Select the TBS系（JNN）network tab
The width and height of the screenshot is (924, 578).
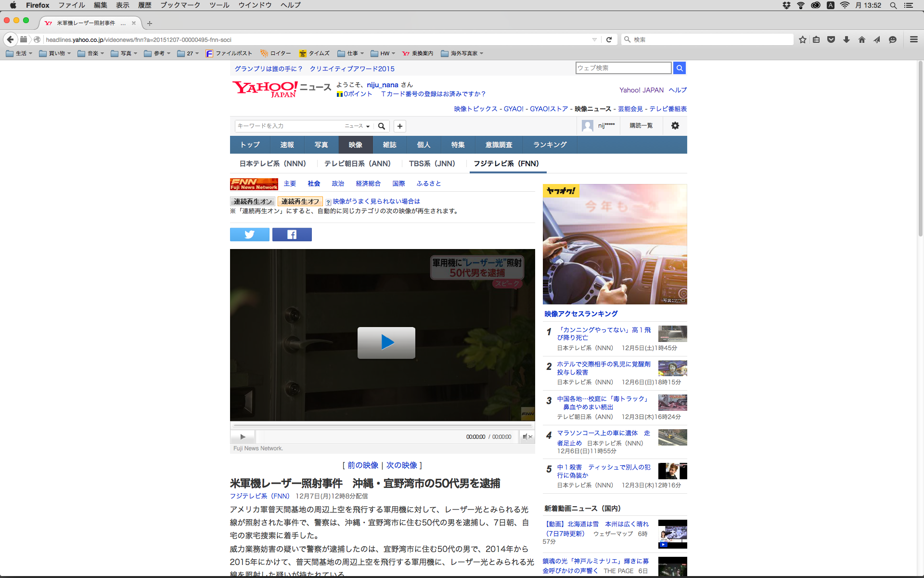[x=432, y=164]
